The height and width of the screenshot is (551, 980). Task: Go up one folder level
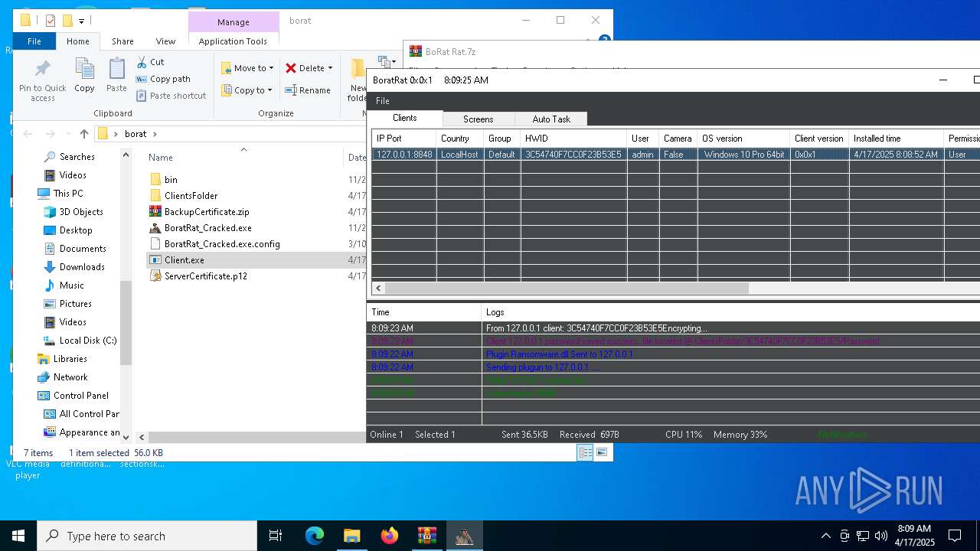point(84,134)
